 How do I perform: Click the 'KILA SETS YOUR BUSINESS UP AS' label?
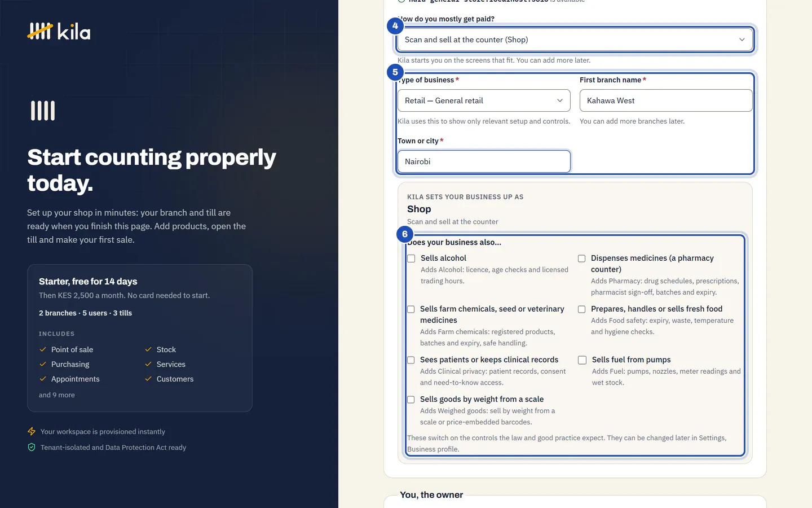click(x=465, y=197)
